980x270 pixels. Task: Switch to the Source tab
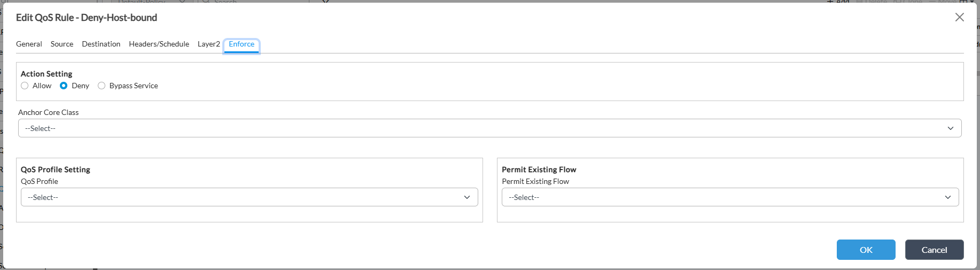point(62,44)
